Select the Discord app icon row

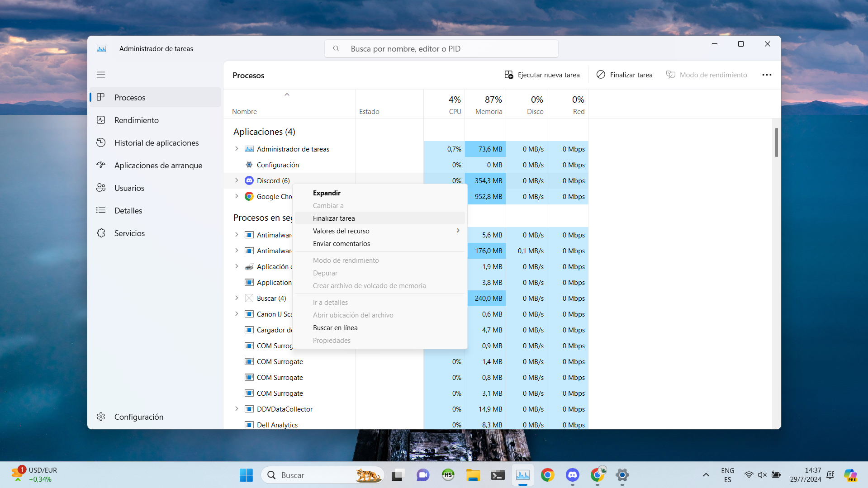tap(249, 180)
